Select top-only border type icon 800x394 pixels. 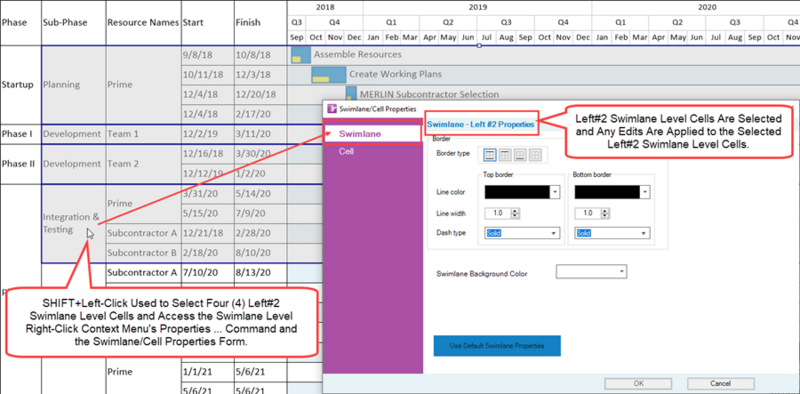pos(504,155)
